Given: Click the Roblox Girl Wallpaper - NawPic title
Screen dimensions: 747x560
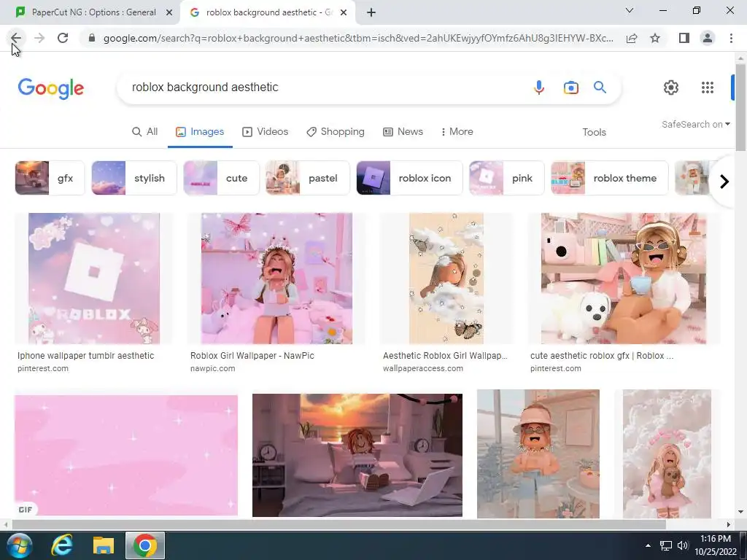Looking at the screenshot, I should click(252, 356).
